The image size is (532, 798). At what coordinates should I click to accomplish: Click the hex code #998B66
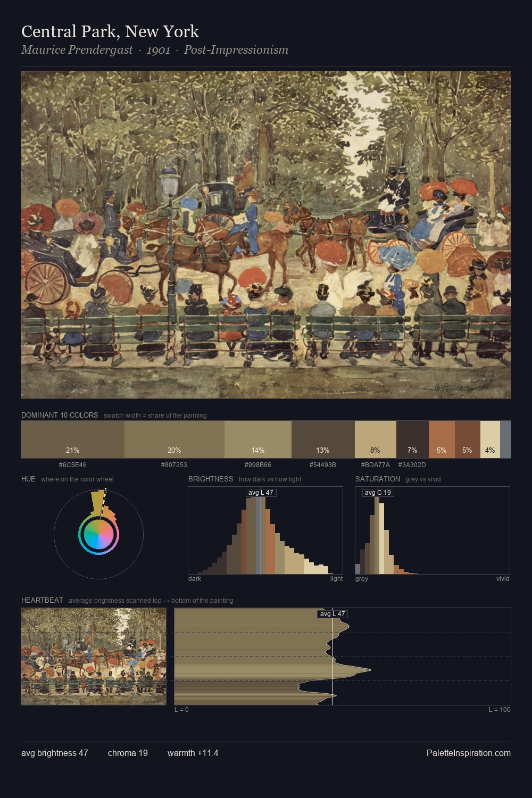(257, 465)
